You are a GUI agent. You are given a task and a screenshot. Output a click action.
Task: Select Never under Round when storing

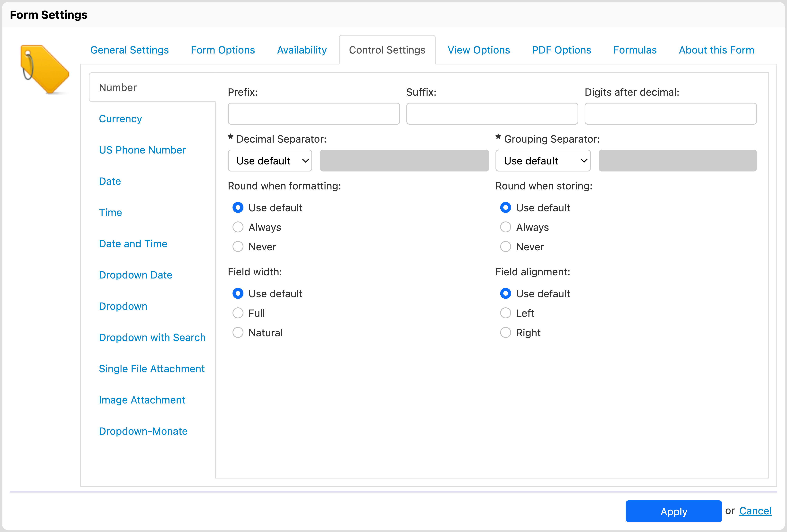click(x=505, y=247)
